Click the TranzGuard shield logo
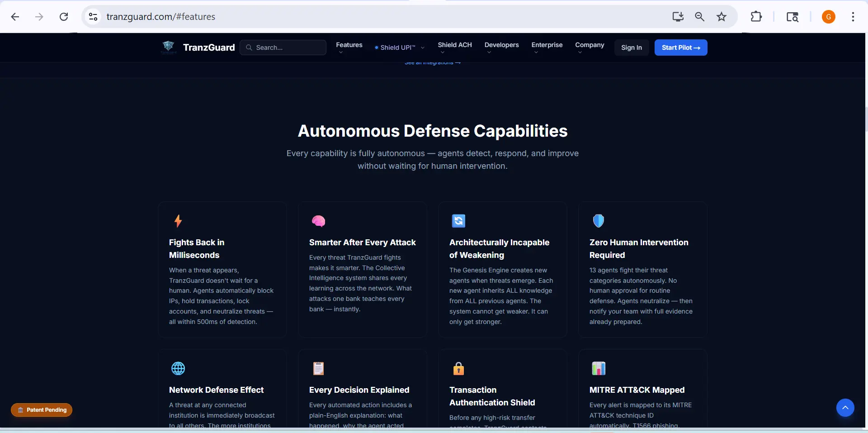The width and height of the screenshot is (868, 433). [x=168, y=47]
